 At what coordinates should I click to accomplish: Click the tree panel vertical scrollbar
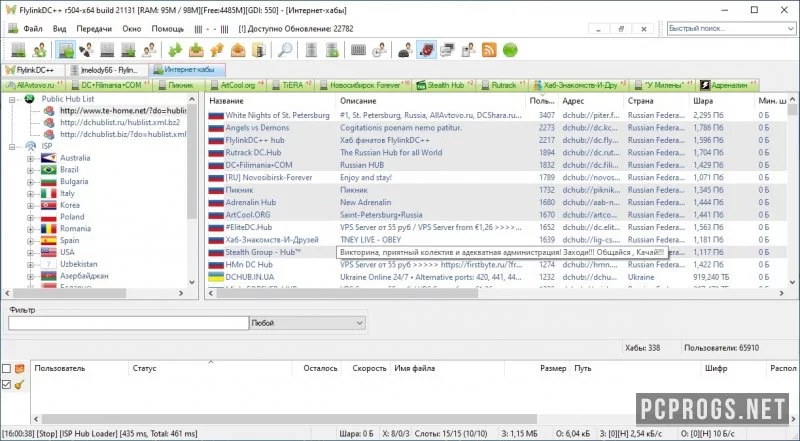coord(192,191)
